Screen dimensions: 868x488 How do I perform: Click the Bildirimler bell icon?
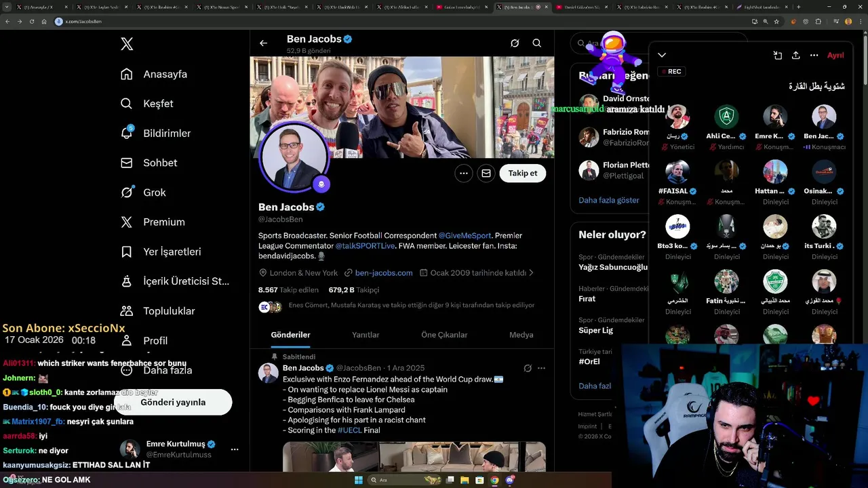[127, 134]
